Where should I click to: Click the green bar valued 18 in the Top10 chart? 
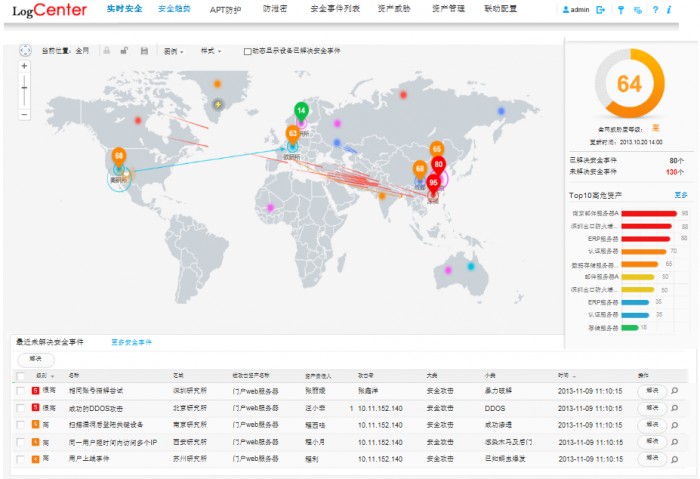pyautogui.click(x=630, y=328)
